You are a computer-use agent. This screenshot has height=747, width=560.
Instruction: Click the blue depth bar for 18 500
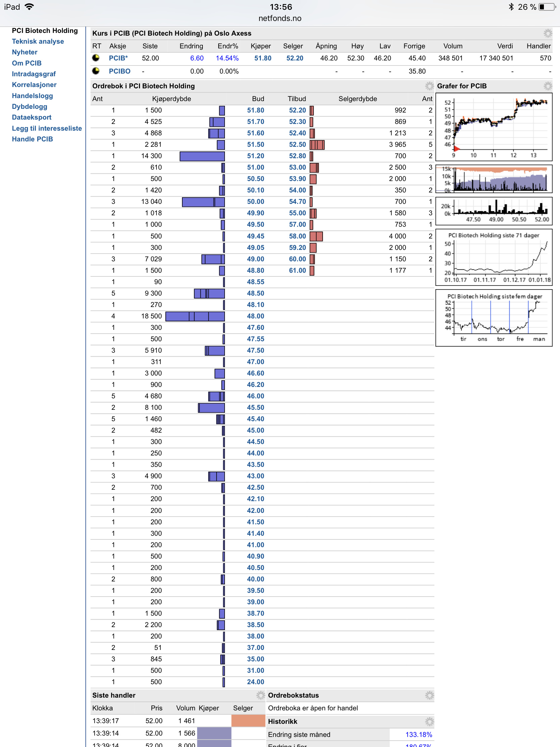(x=195, y=316)
